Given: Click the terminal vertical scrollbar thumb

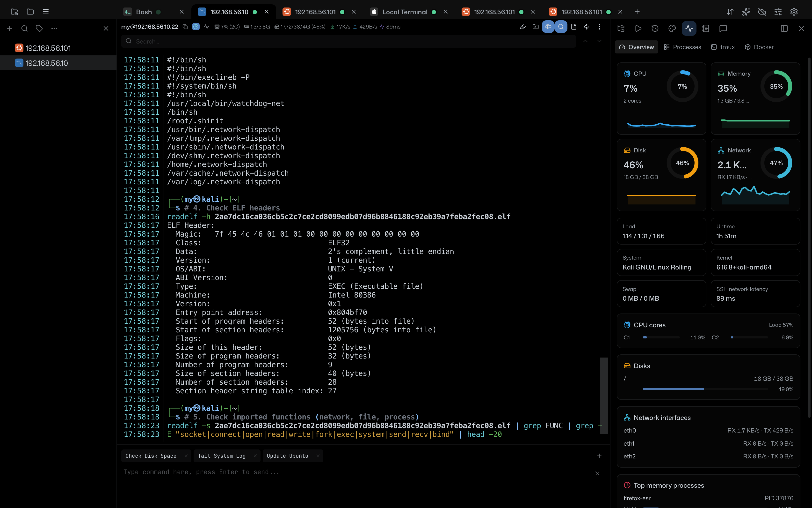Looking at the screenshot, I should click(604, 396).
